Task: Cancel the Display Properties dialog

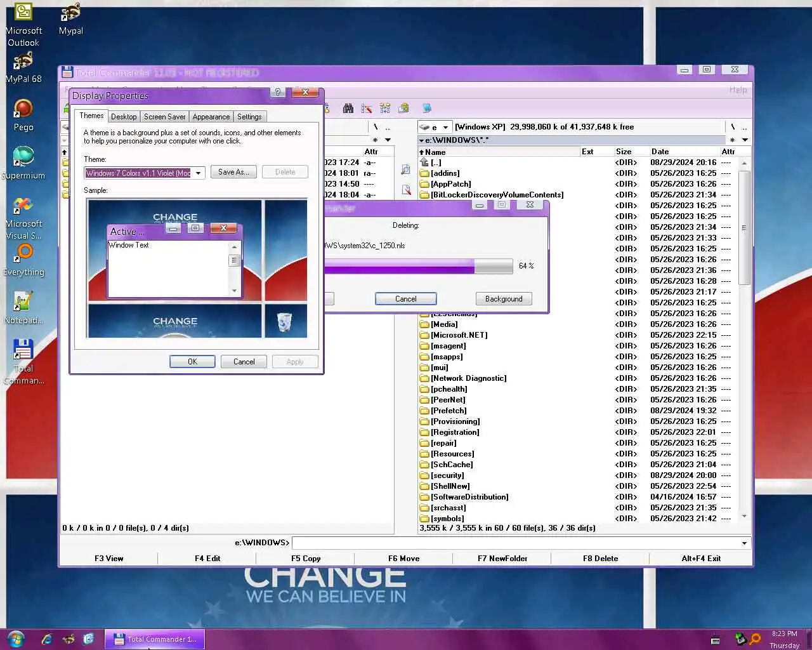Action: (x=244, y=362)
